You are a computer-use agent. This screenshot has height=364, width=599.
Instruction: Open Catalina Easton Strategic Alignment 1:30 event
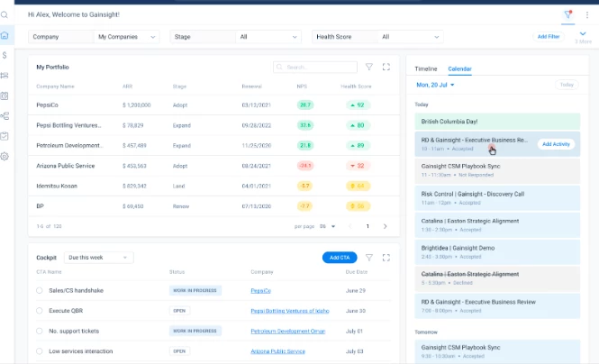coord(497,225)
